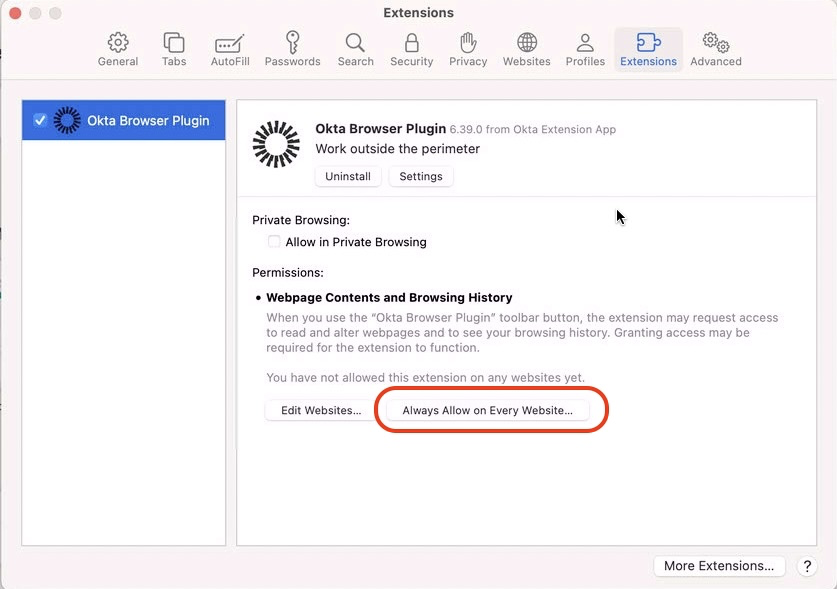
Task: Select the Security tab
Action: click(412, 49)
